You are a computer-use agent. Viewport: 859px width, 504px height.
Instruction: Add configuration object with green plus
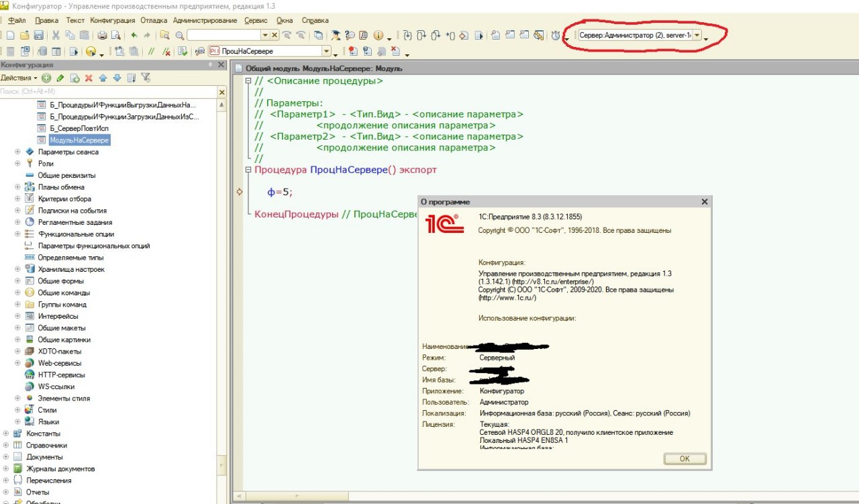click(46, 78)
